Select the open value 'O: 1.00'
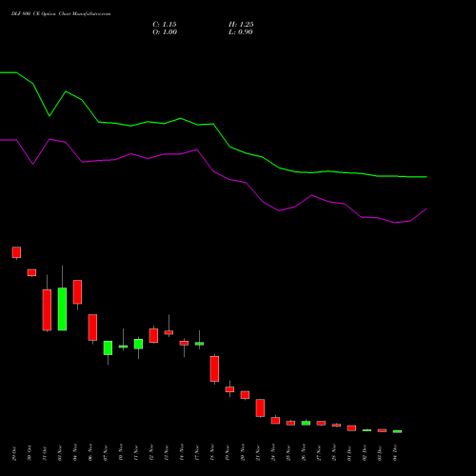Screen dimensions: 476x476 [165, 32]
